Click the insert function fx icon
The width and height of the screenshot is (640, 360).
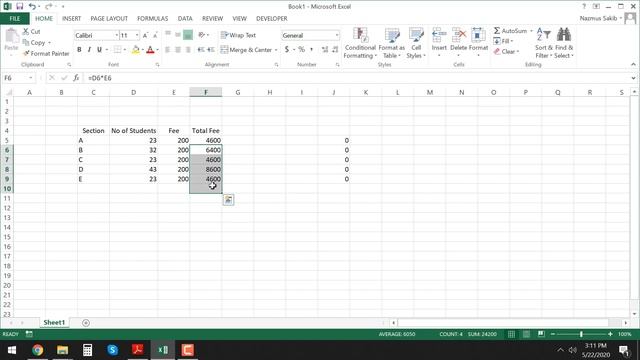point(76,78)
